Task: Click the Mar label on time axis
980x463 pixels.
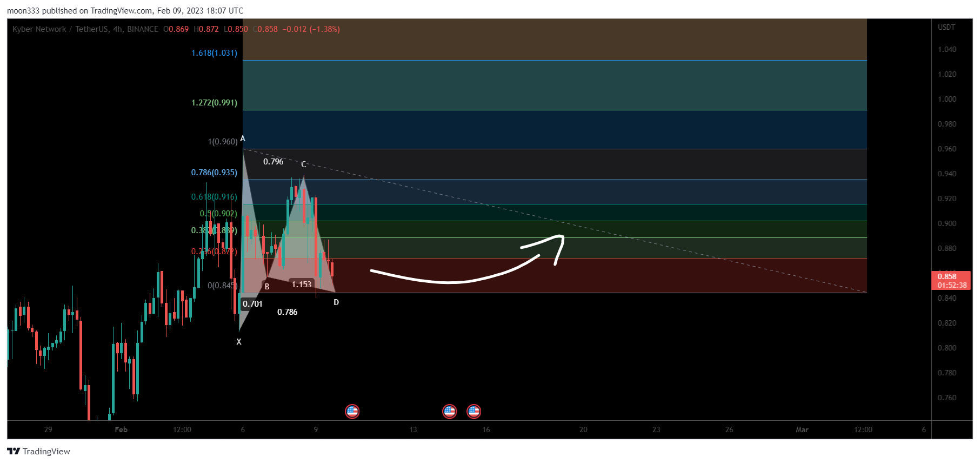Action: (x=802, y=429)
